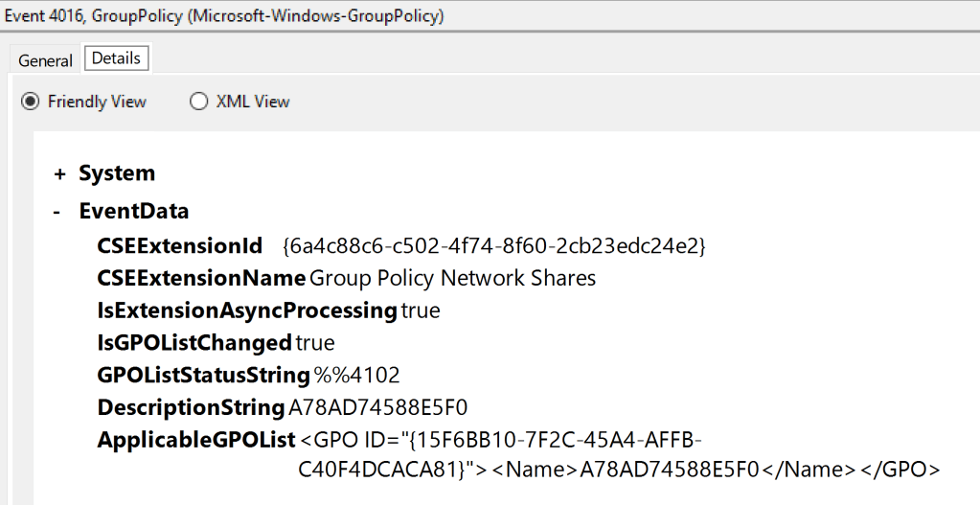
Task: Select the CSEExtensionId field name
Action: click(x=179, y=246)
